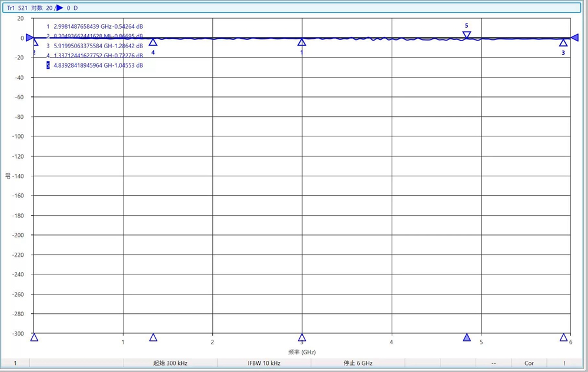Viewport: 588px width, 372px height.
Task: Click the start frequency 300 kHz field
Action: coord(170,363)
